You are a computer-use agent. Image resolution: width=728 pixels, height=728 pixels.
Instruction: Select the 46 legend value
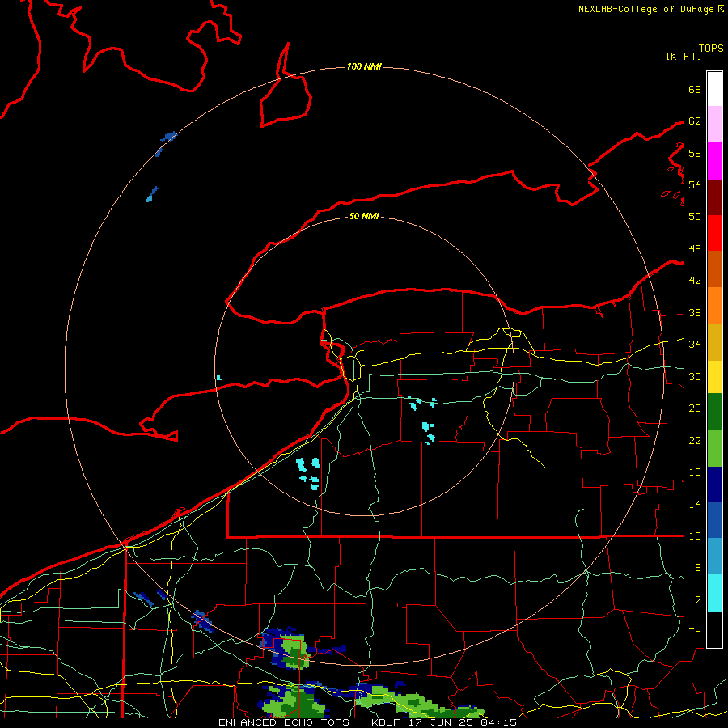point(695,248)
